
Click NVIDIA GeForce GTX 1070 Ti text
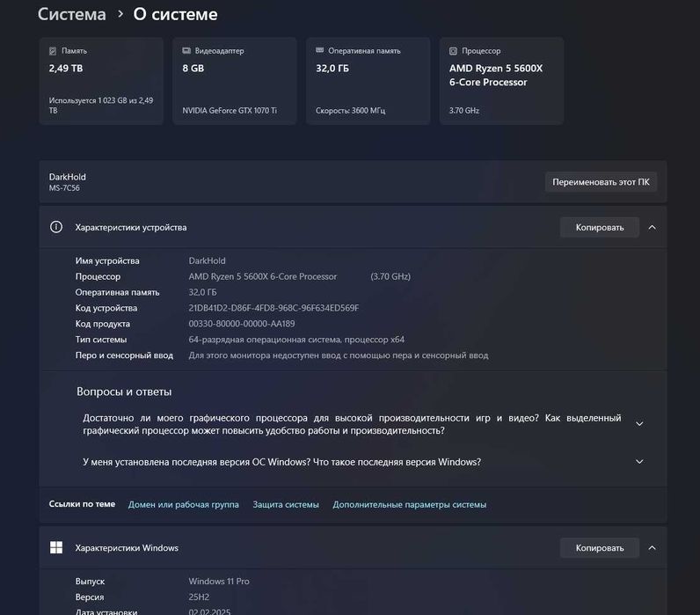230,110
